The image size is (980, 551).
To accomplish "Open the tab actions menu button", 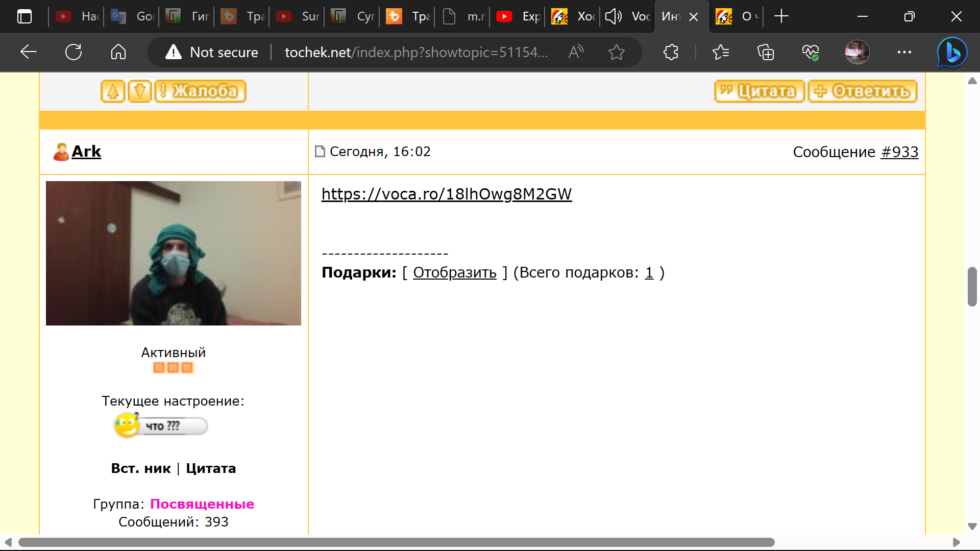I will [x=24, y=16].
